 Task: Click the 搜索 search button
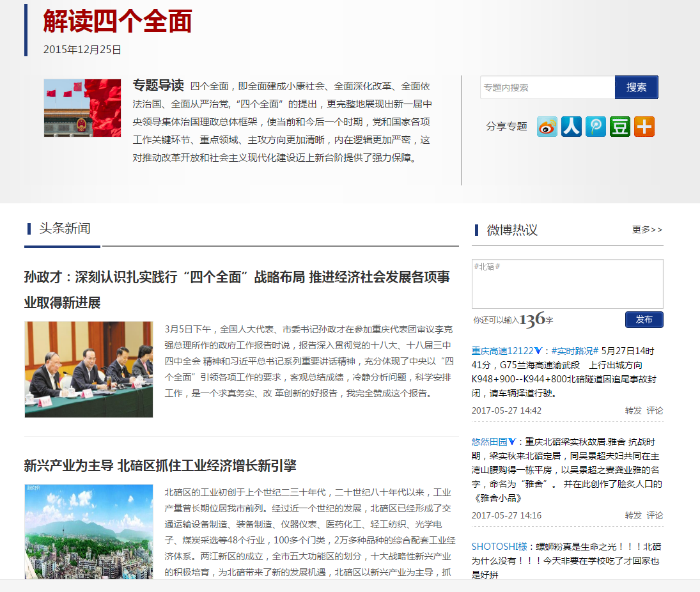[636, 87]
